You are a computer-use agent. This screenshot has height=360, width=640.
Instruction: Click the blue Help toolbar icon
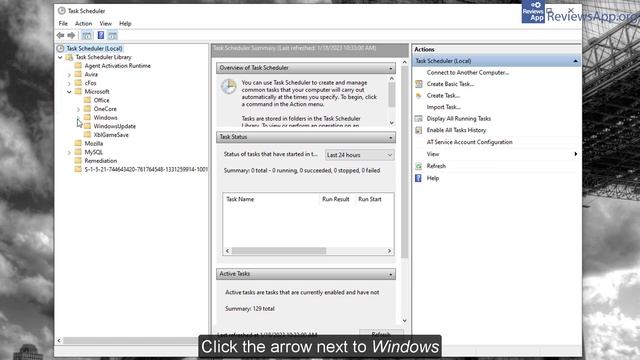tap(100, 36)
